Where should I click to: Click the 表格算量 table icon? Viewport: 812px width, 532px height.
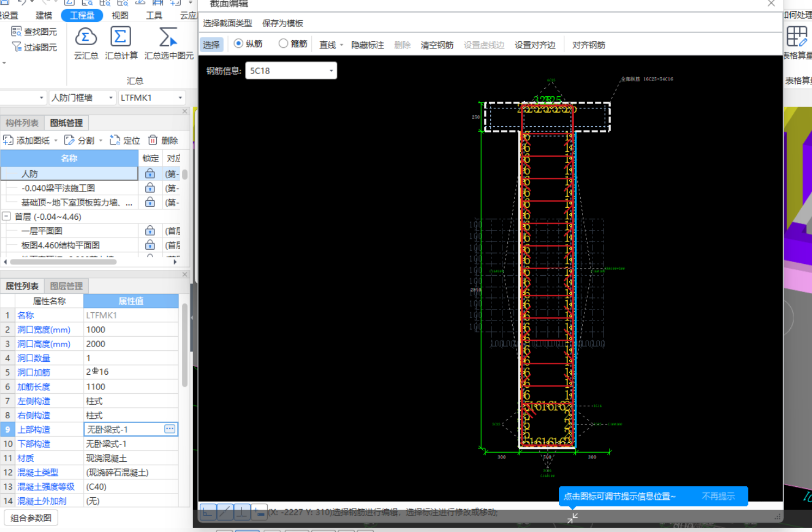tap(797, 37)
